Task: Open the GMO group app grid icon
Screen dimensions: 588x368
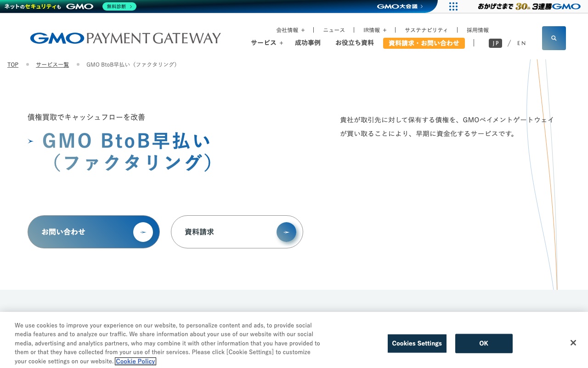Action: coord(453,6)
